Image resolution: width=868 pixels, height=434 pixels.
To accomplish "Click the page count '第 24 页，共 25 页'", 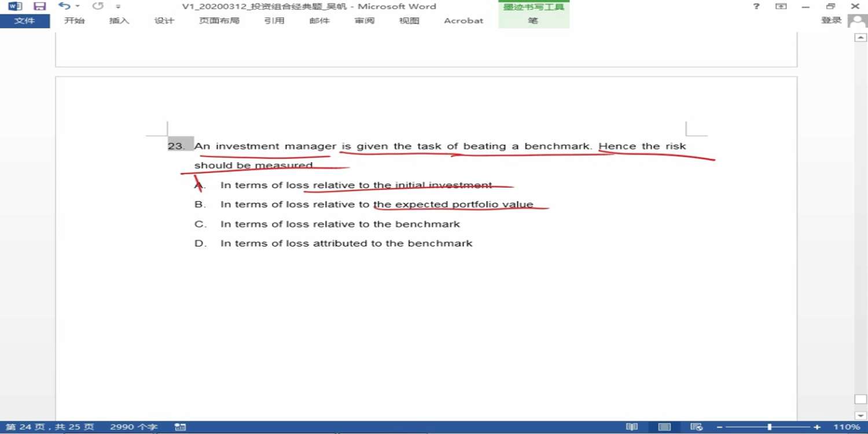I will [x=50, y=427].
